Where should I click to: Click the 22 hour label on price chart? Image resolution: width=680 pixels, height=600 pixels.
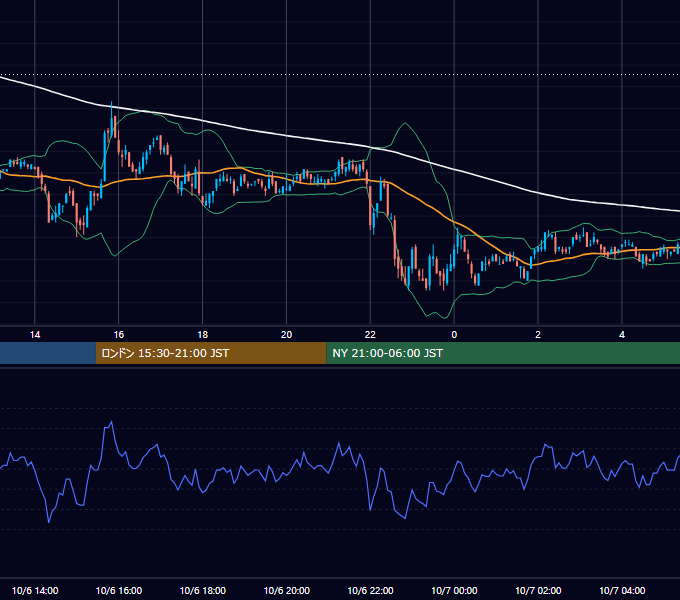(370, 335)
